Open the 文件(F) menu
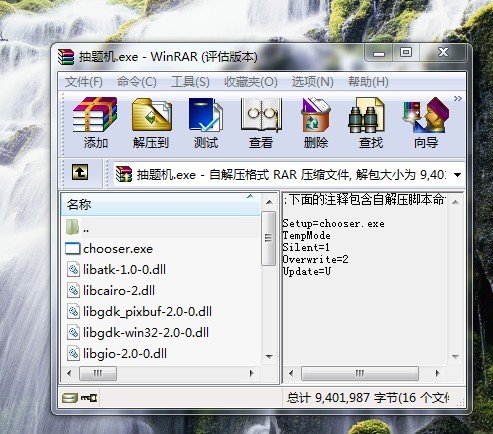This screenshot has width=493, height=434. click(84, 82)
